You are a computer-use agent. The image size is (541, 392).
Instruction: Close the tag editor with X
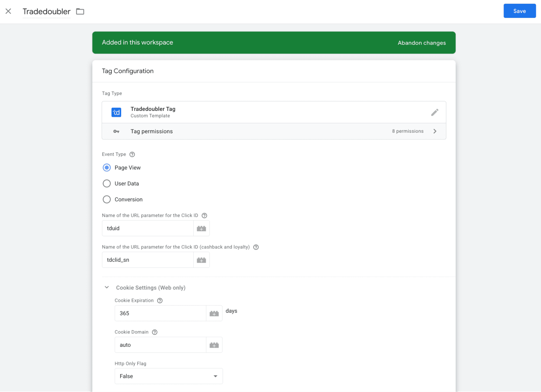(8, 11)
